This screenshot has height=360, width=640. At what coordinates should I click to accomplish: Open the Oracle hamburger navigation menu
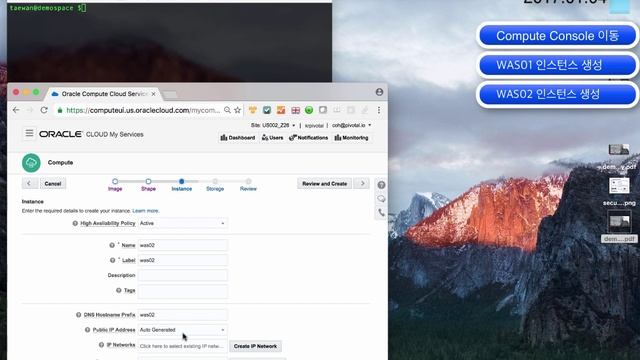pos(29,133)
